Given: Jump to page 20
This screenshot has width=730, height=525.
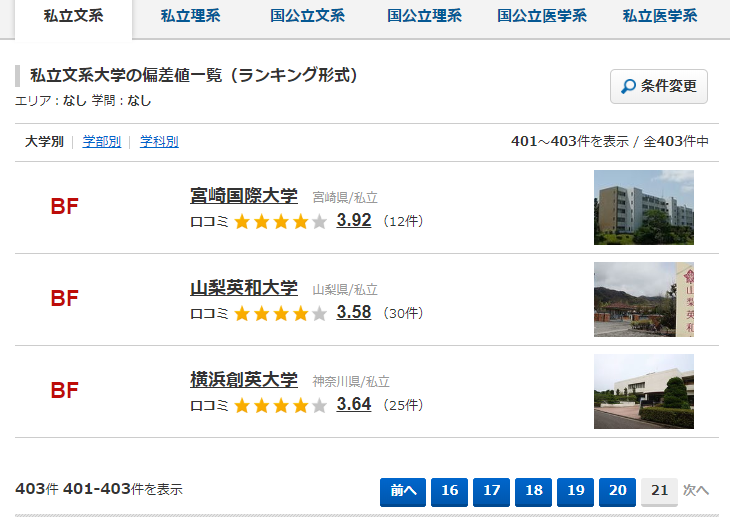Looking at the screenshot, I should click(x=617, y=492).
